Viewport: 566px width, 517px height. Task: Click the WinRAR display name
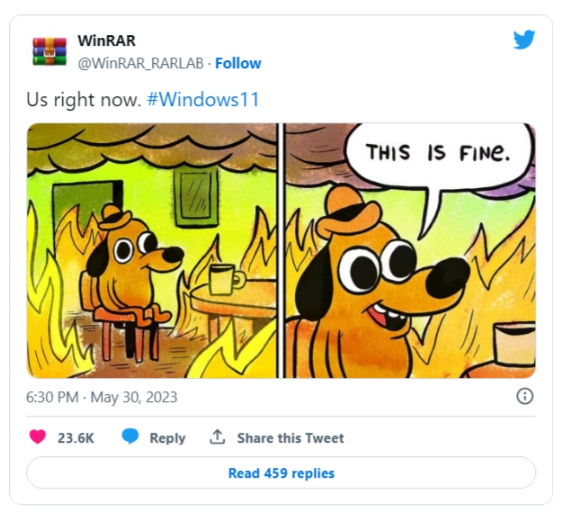(x=106, y=41)
